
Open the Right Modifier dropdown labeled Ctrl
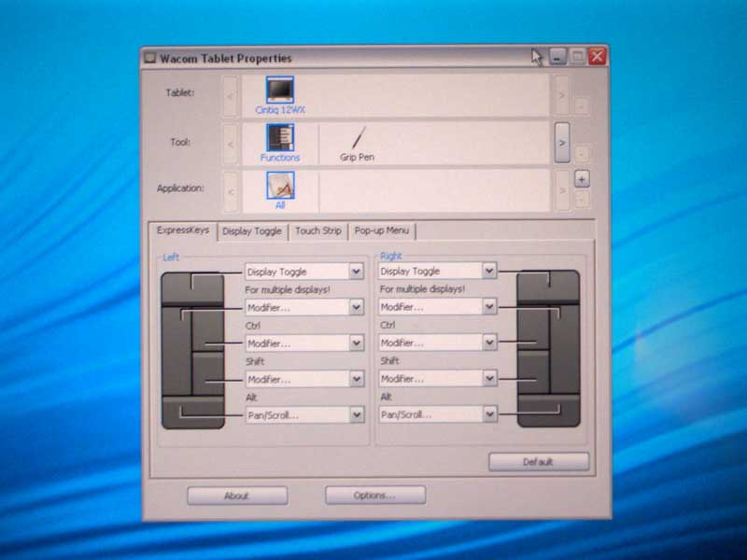point(437,307)
